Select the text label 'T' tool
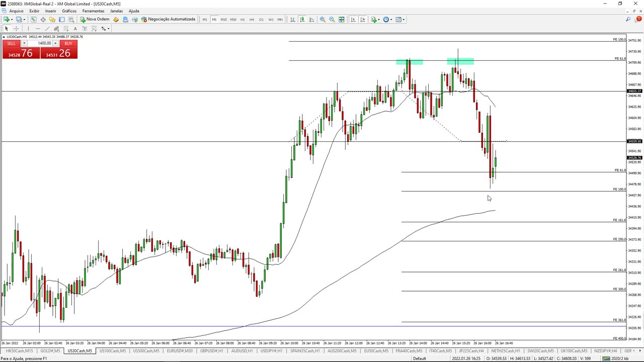The width and height of the screenshot is (644, 362). pyautogui.click(x=85, y=29)
